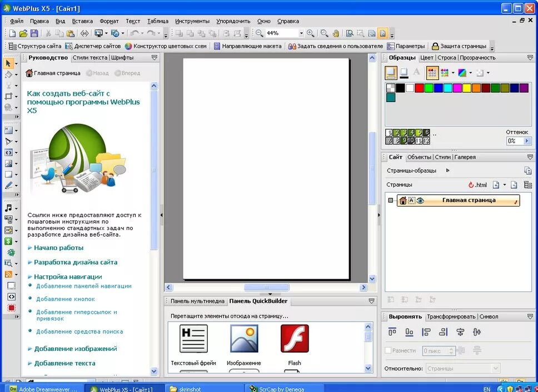
Task: Click the Music note media tool
Action: [8, 208]
